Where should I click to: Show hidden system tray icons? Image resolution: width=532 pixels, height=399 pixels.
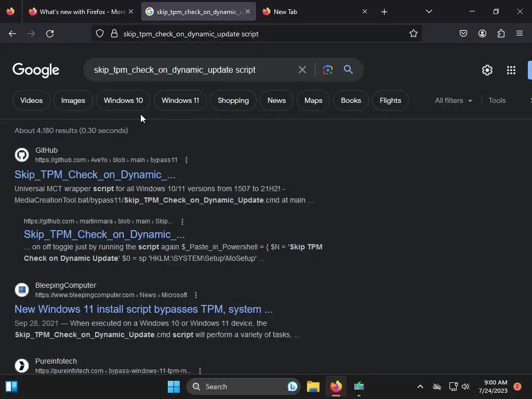[x=420, y=387]
